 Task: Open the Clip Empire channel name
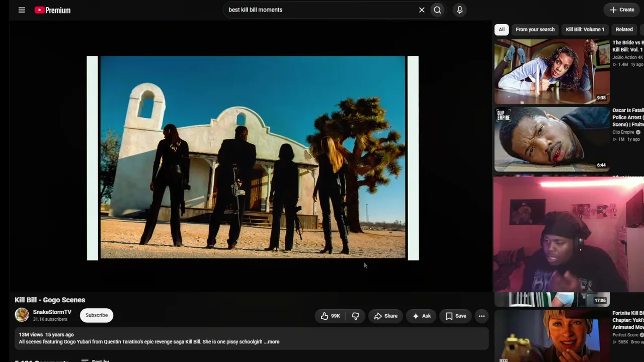(x=623, y=132)
